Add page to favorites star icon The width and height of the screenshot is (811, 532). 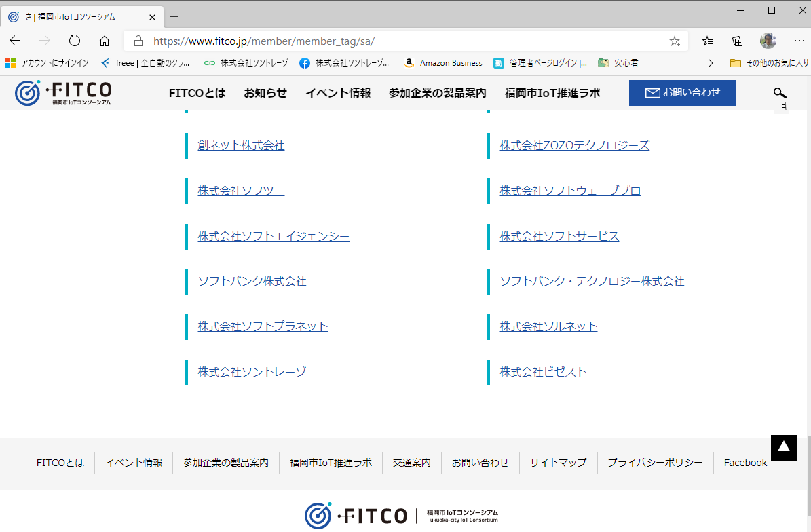point(675,41)
